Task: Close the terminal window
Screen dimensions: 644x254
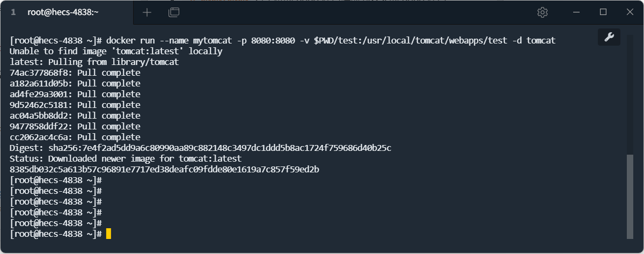Action: coord(630,12)
